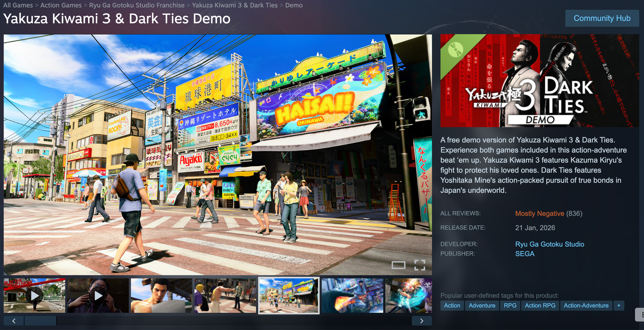Screen dimensions: 644x330
Task: Select the last thumbnail with blue glow fighter
Action: point(408,295)
